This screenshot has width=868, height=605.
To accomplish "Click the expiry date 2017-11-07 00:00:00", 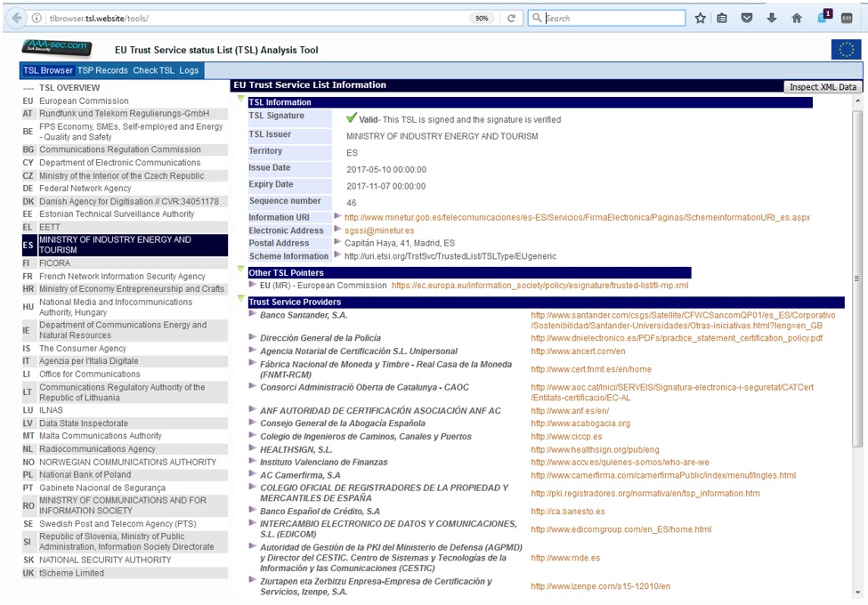I will 386,186.
